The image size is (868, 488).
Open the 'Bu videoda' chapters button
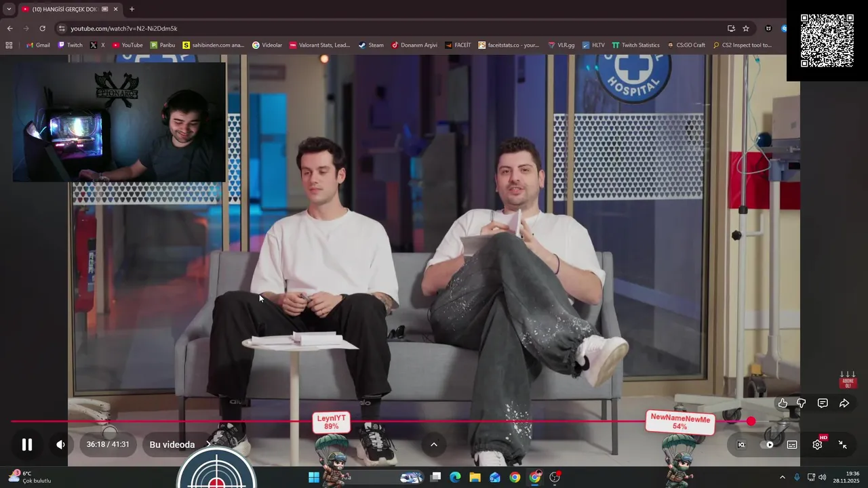pyautogui.click(x=180, y=445)
